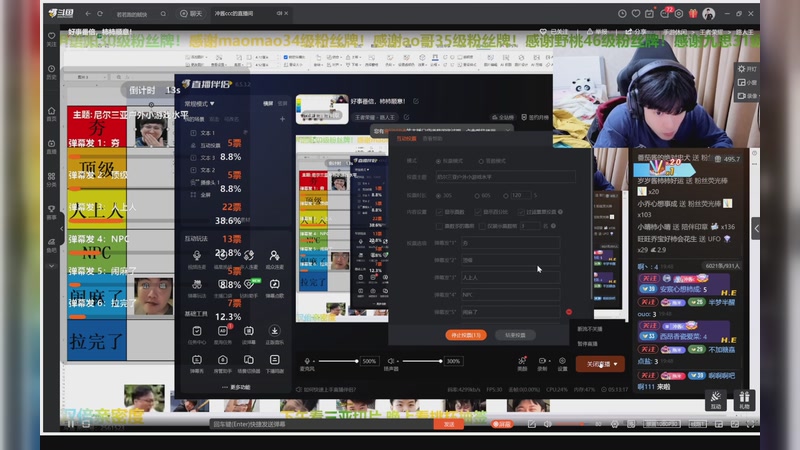Click the vote topic input field
Screen dimensions: 800x450
505,177
